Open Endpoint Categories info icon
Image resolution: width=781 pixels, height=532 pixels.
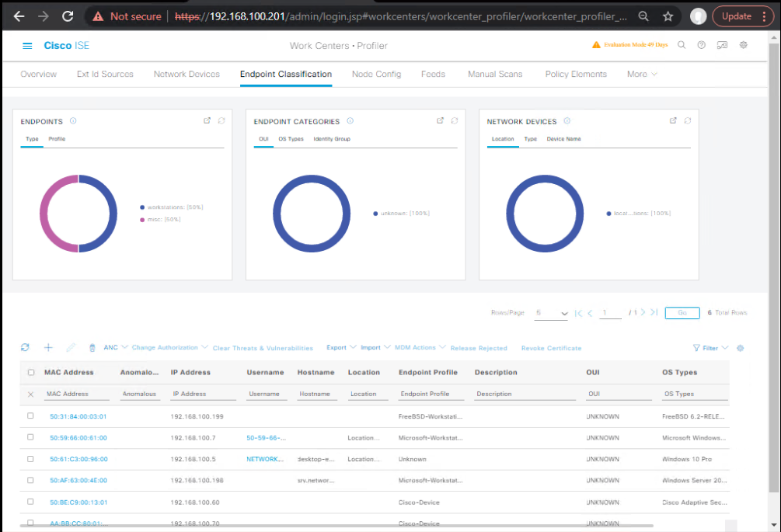point(350,121)
